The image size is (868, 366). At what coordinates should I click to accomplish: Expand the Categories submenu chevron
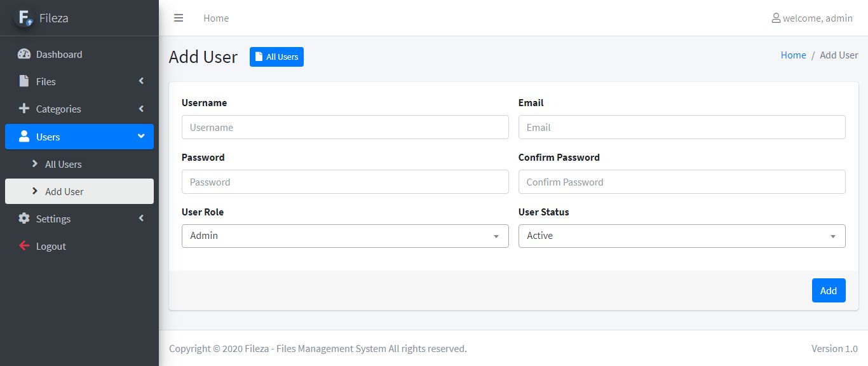[141, 109]
